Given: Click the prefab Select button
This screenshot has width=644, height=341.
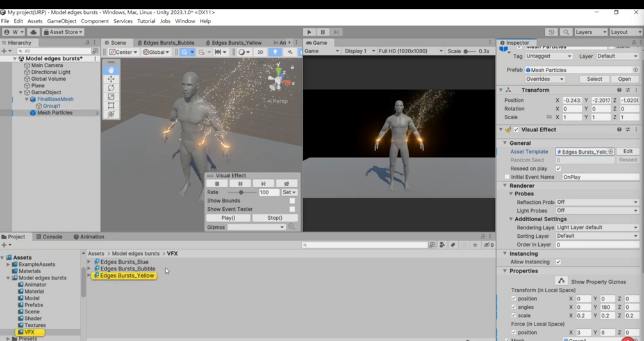Looking at the screenshot, I should point(594,79).
